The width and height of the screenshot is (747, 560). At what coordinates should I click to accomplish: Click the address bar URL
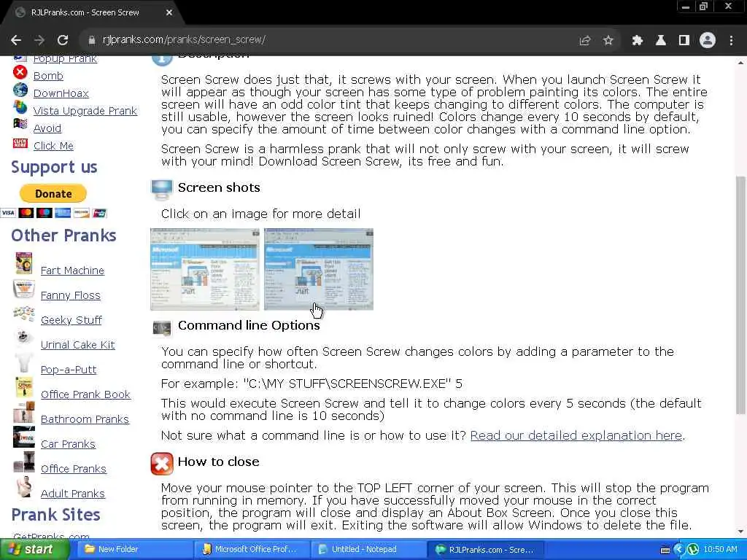click(x=184, y=40)
